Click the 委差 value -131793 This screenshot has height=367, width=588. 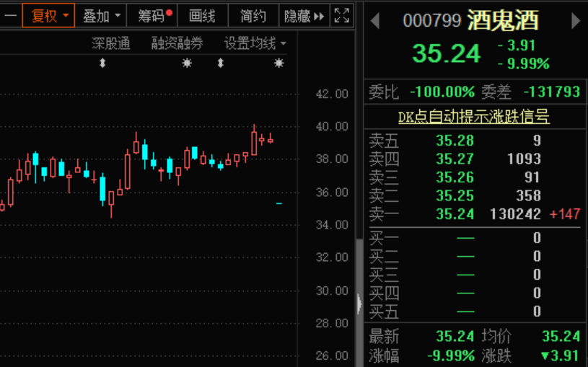552,92
